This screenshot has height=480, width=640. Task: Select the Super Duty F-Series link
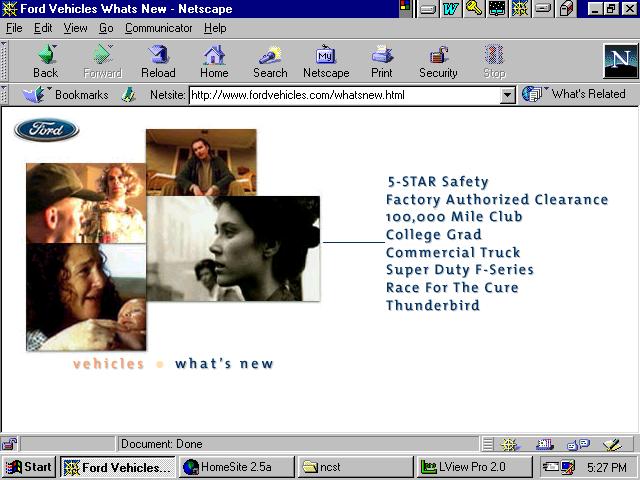pyautogui.click(x=459, y=270)
